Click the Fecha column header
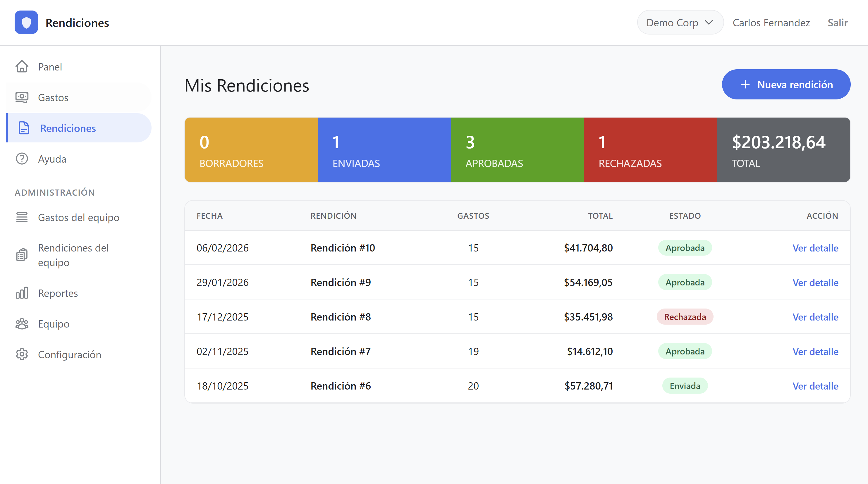 pos(209,216)
